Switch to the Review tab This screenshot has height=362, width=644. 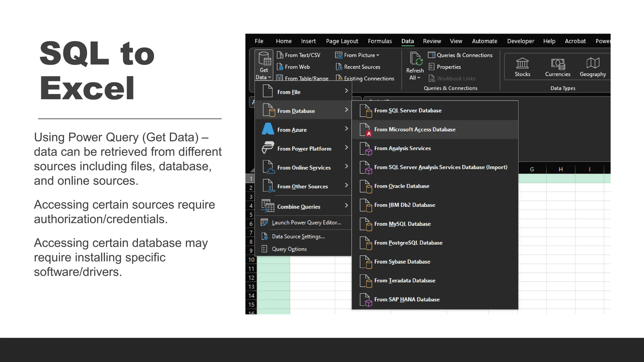click(432, 41)
